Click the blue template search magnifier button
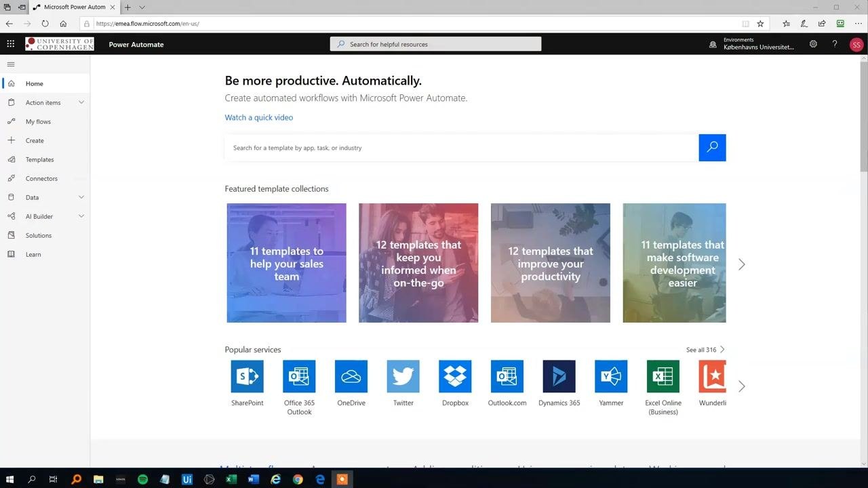This screenshot has width=868, height=488. [712, 148]
